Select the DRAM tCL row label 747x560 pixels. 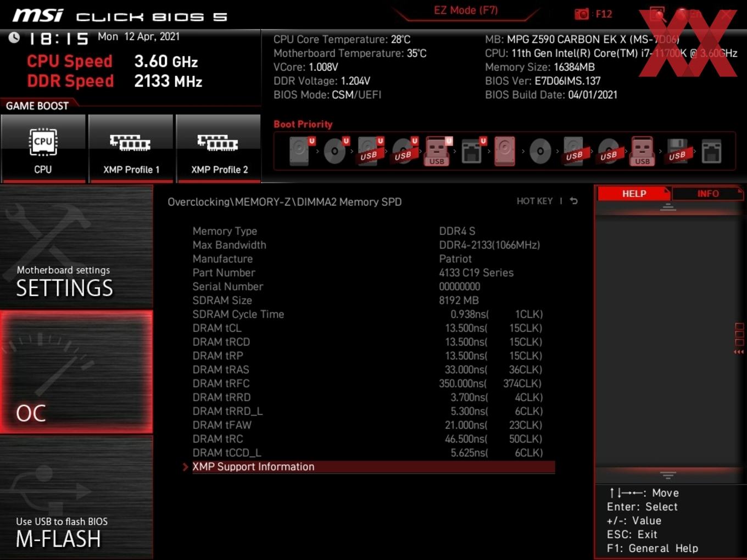click(x=216, y=328)
